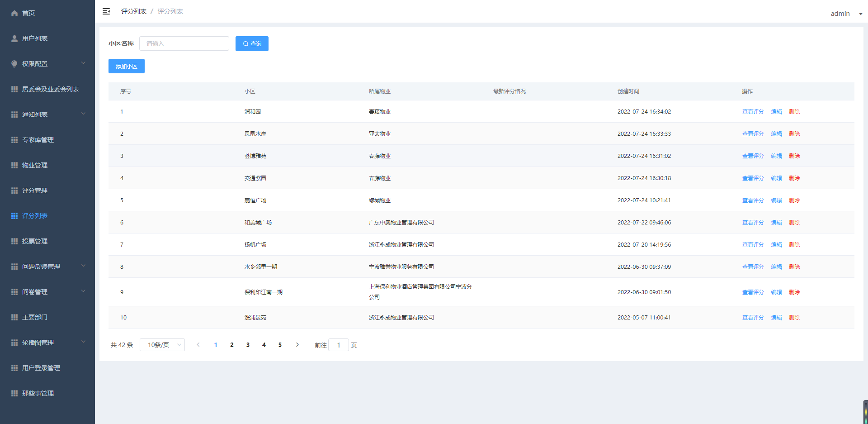Select page 1 in pagination
This screenshot has height=424, width=868.
[x=216, y=345]
